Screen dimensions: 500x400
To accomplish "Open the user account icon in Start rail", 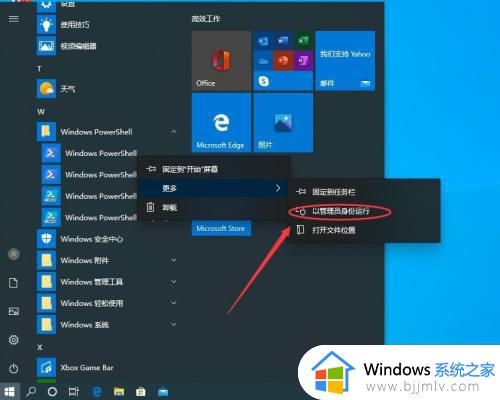I will point(14,254).
